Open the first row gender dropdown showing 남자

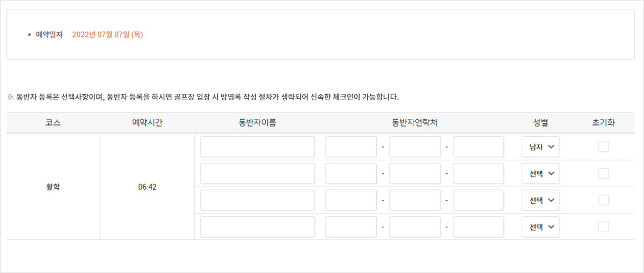click(540, 147)
